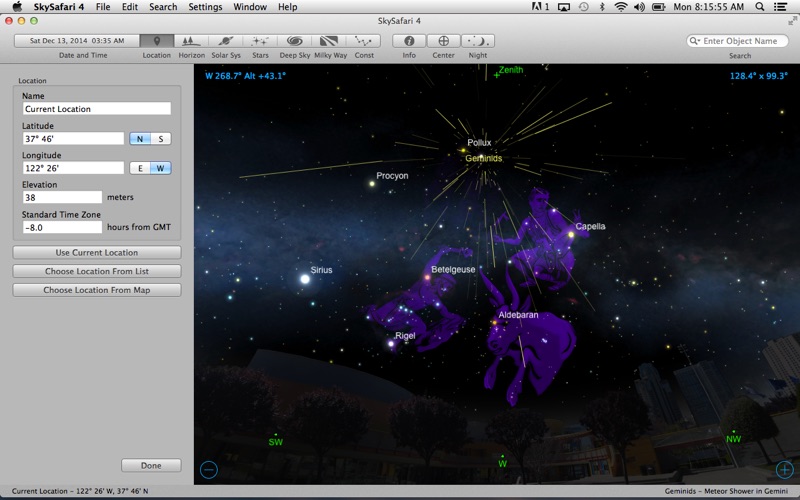Toggle the Deep Sky objects icon
The height and width of the screenshot is (500, 800).
pyautogui.click(x=294, y=41)
